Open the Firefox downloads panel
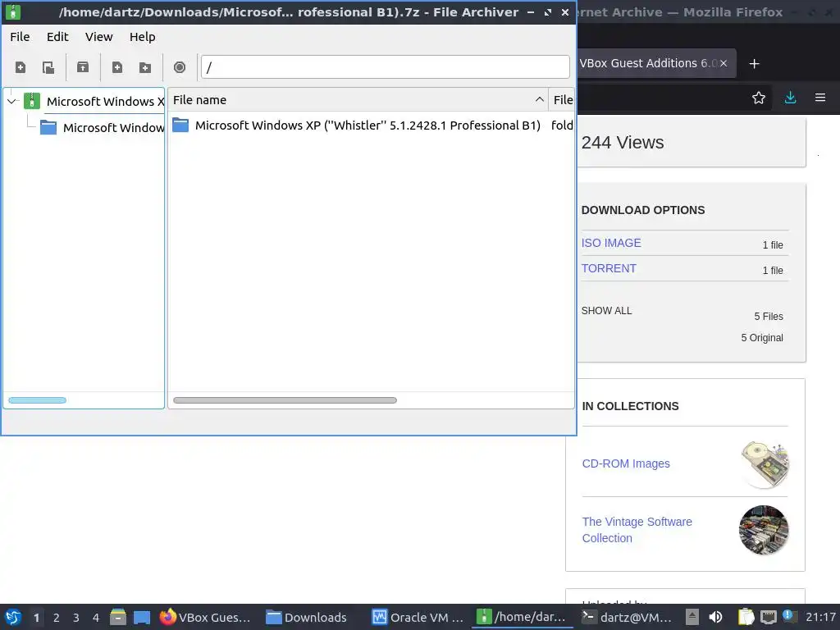The height and width of the screenshot is (630, 840). click(790, 98)
